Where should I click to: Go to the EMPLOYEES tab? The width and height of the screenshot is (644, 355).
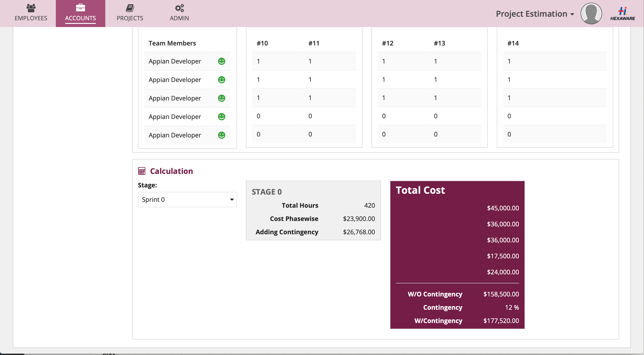point(31,18)
